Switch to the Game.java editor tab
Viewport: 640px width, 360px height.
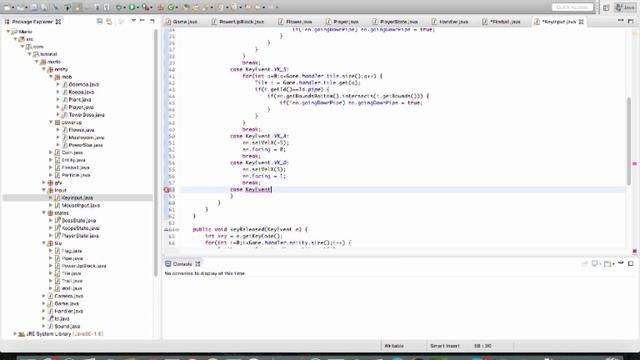(x=182, y=22)
